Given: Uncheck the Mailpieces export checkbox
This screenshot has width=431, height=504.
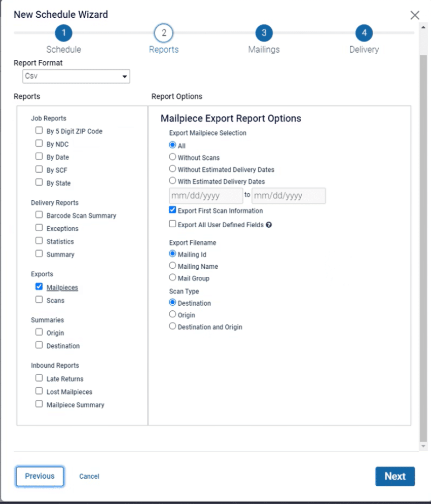Looking at the screenshot, I should coord(39,287).
